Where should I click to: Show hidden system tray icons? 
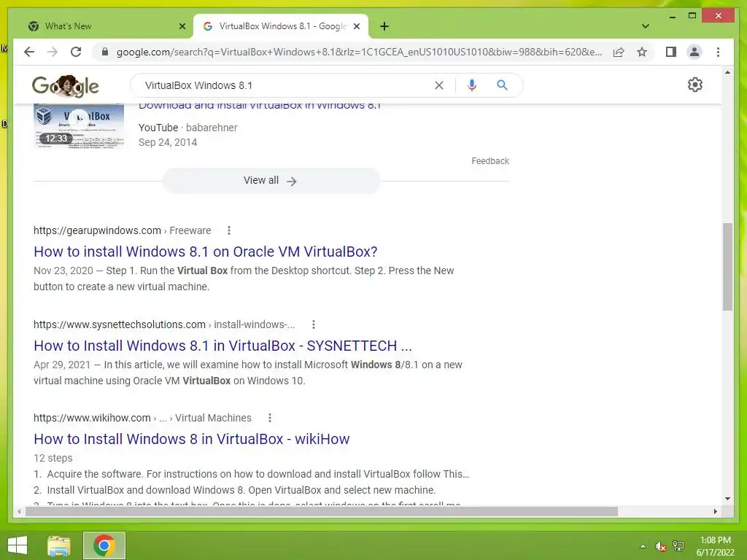pos(643,546)
